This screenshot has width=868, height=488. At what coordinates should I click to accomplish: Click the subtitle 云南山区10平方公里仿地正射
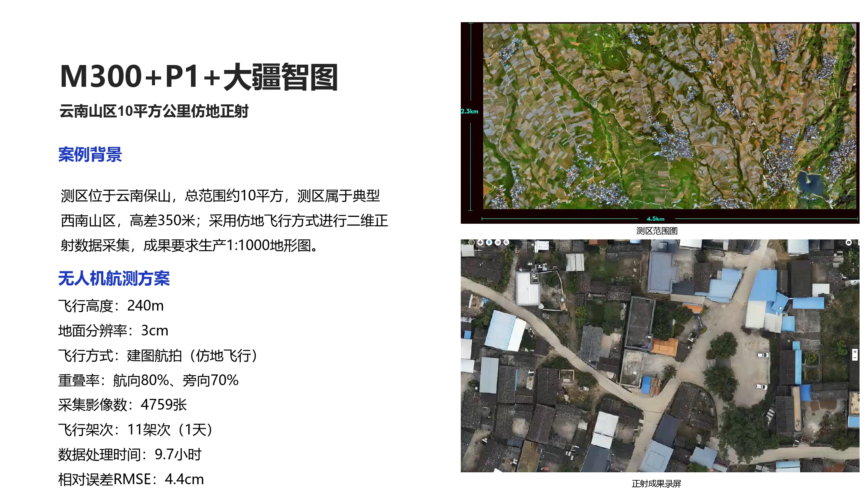[x=154, y=111]
